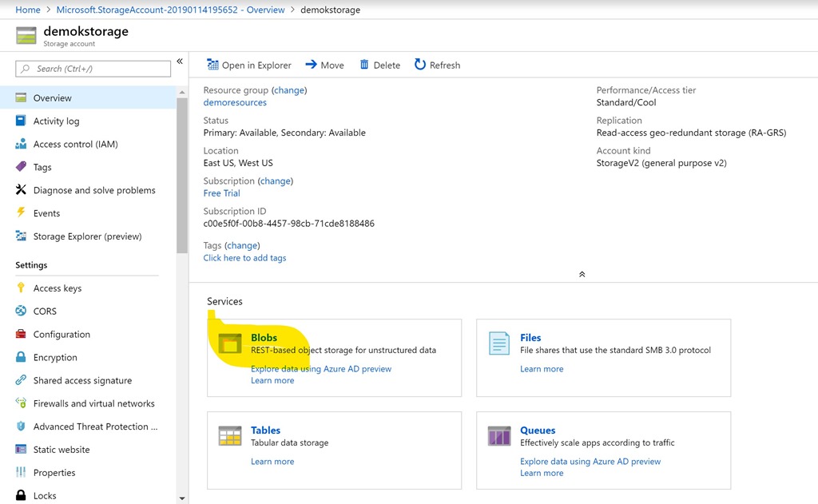Screen dimensions: 818x504
Task: Open the Free Trial subscription link
Action: coord(222,193)
